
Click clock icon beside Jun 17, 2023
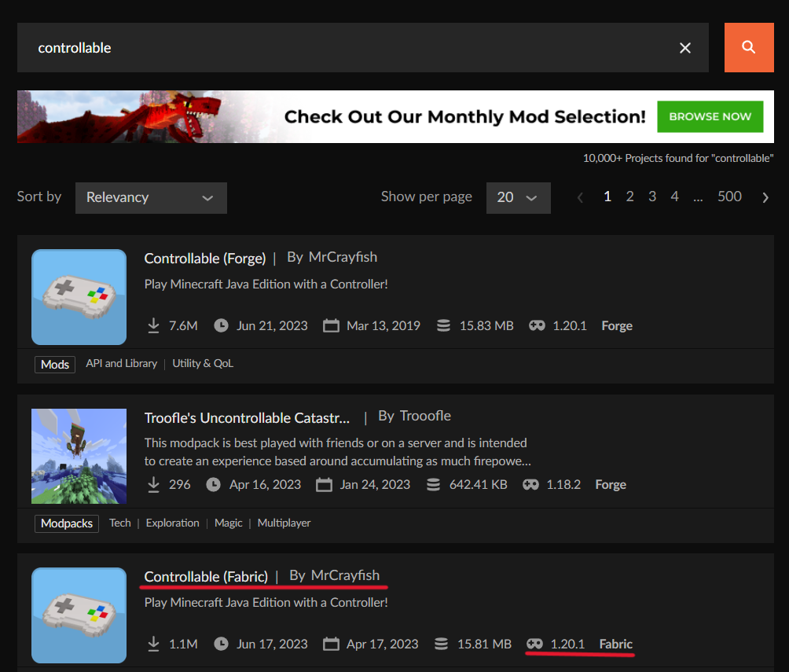point(221,644)
